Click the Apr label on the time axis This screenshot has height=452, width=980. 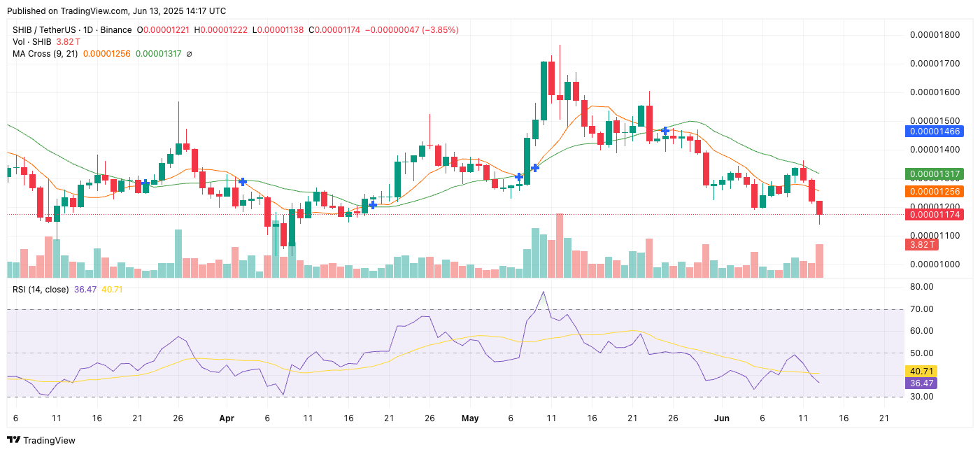click(226, 418)
